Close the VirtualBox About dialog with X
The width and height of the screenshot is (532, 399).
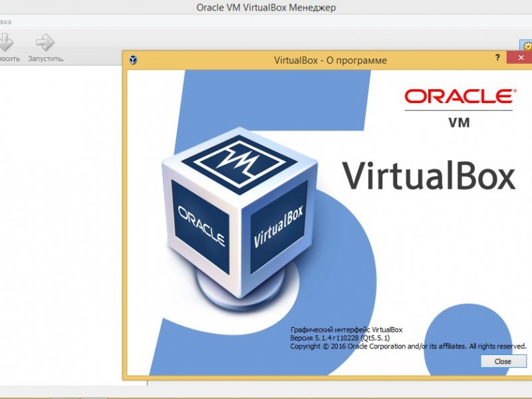521,58
